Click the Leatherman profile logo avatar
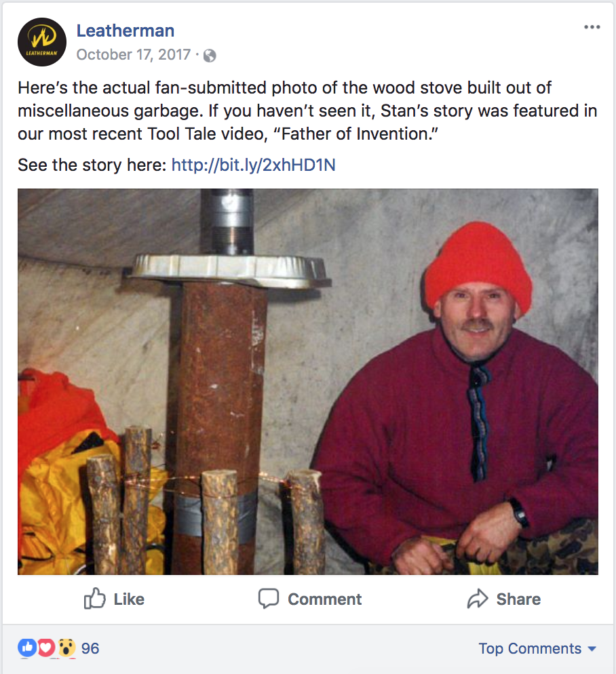 point(42,42)
